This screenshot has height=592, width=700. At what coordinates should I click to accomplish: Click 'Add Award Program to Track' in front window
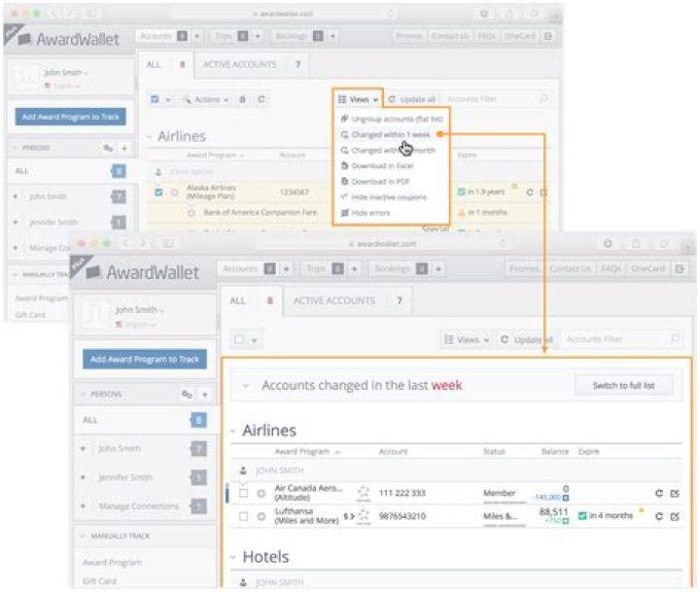point(145,359)
